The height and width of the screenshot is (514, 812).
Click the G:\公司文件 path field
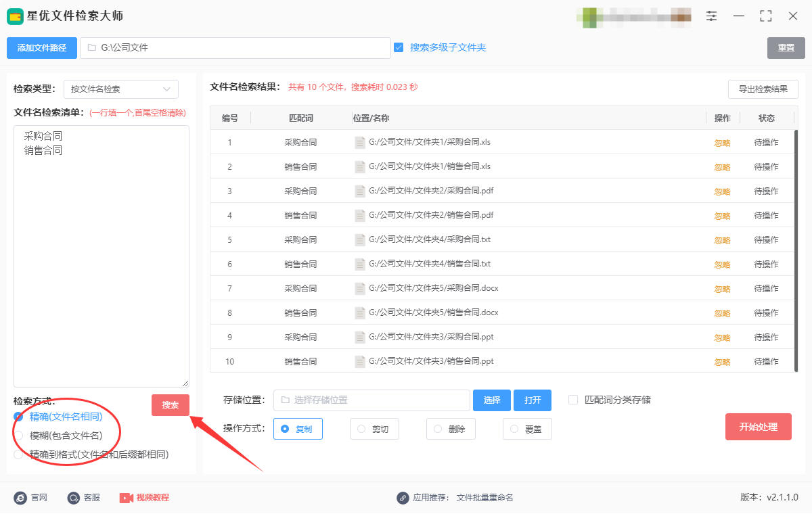tap(235, 48)
